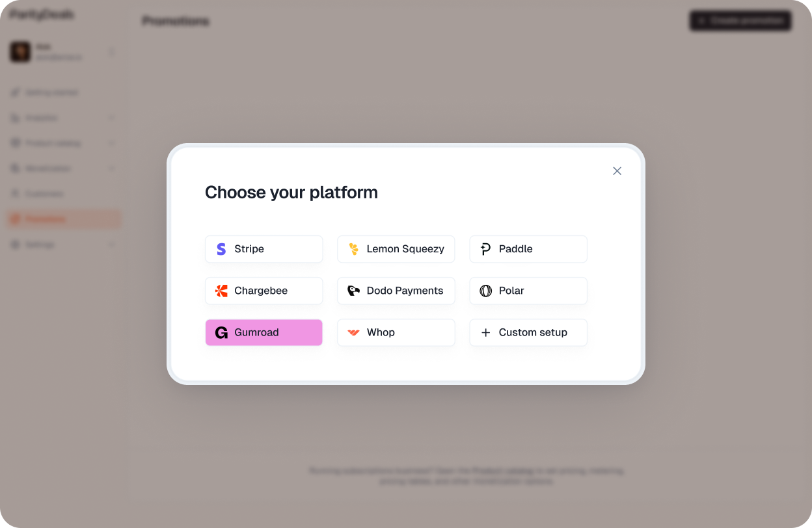
Task: Click the Gumroad G icon
Action: click(x=221, y=332)
